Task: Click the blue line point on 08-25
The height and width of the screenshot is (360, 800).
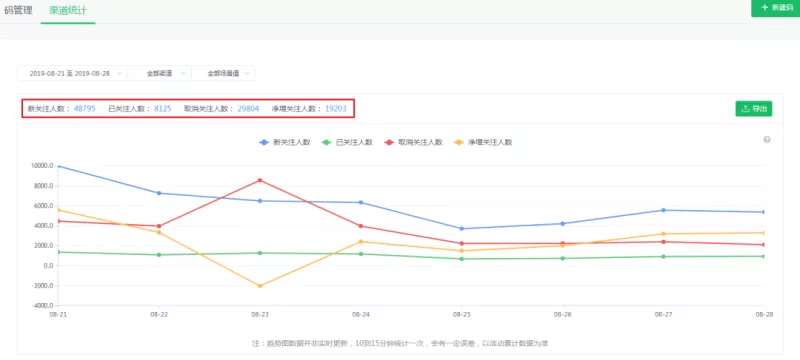Action: pyautogui.click(x=462, y=228)
